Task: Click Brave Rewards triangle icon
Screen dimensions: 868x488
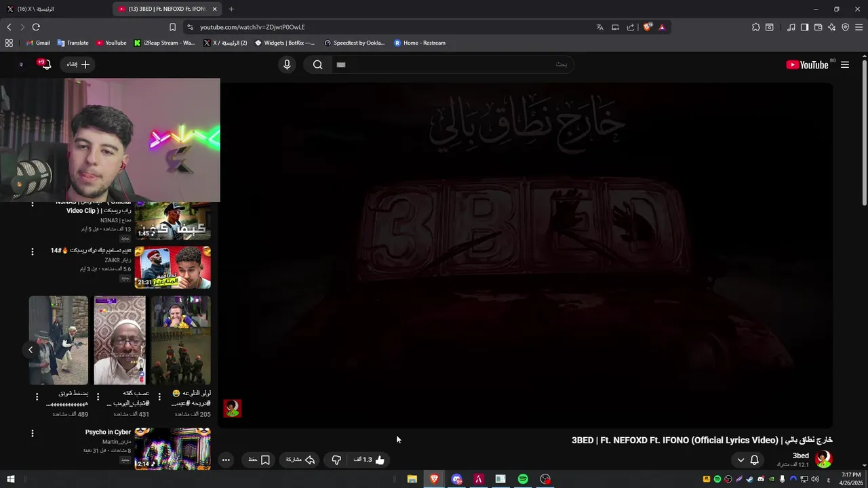Action: point(662,27)
